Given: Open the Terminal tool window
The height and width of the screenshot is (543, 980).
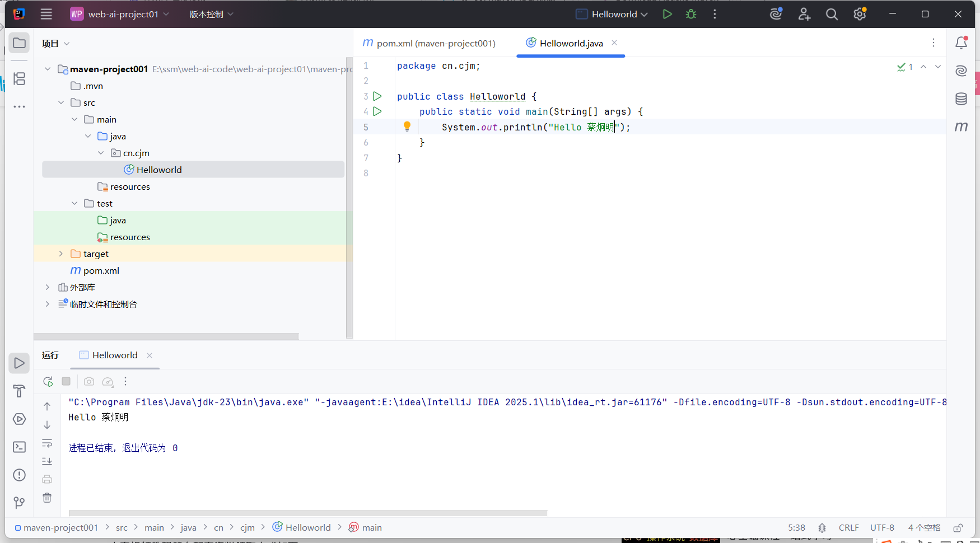Looking at the screenshot, I should [x=19, y=447].
